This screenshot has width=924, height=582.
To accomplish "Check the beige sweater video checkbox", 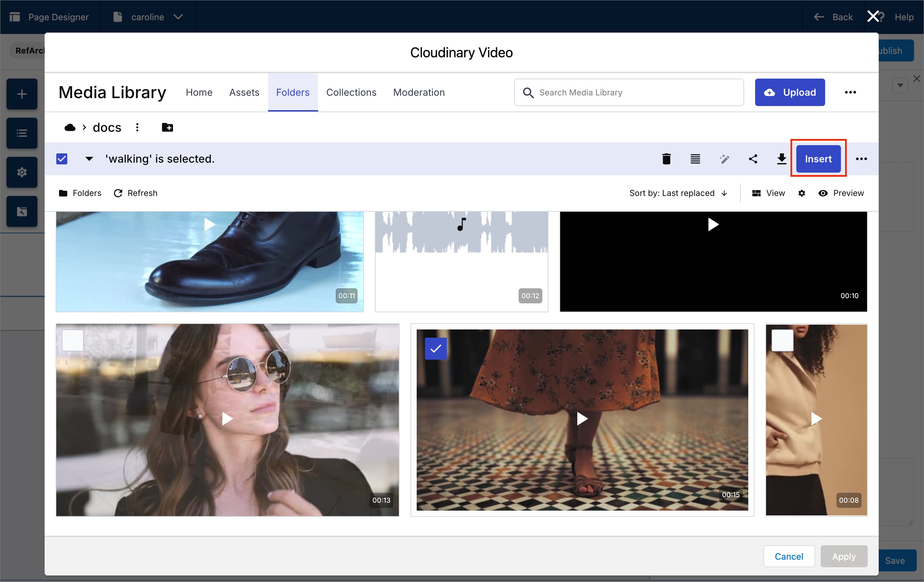I will (782, 340).
